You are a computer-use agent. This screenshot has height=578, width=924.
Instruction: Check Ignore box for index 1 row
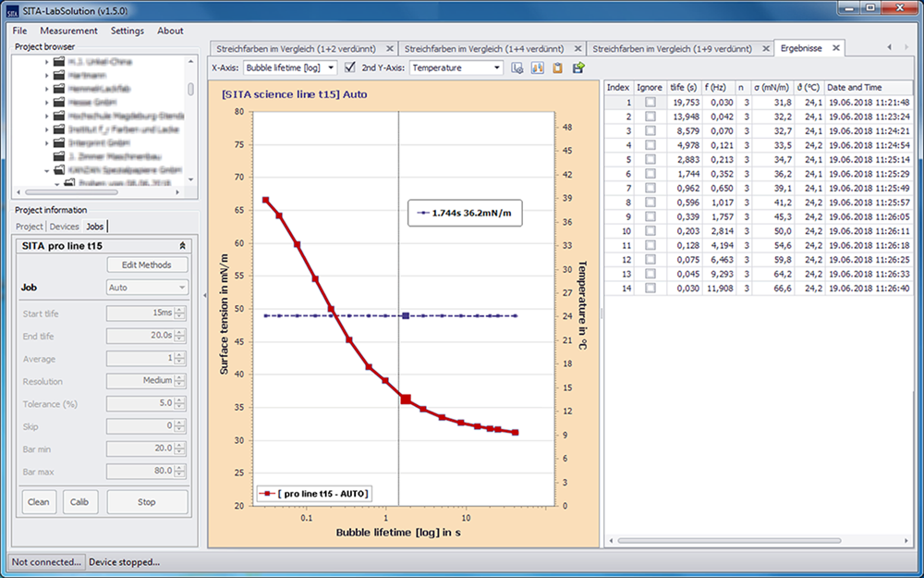[650, 103]
